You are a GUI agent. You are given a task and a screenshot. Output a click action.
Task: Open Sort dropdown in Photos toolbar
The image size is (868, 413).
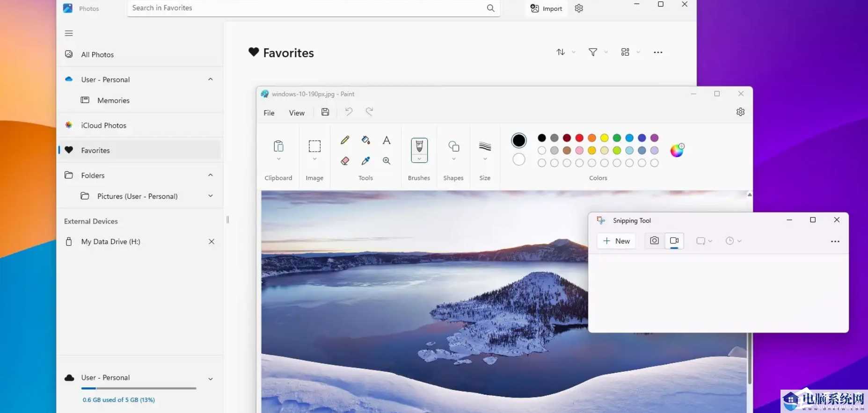pyautogui.click(x=565, y=52)
